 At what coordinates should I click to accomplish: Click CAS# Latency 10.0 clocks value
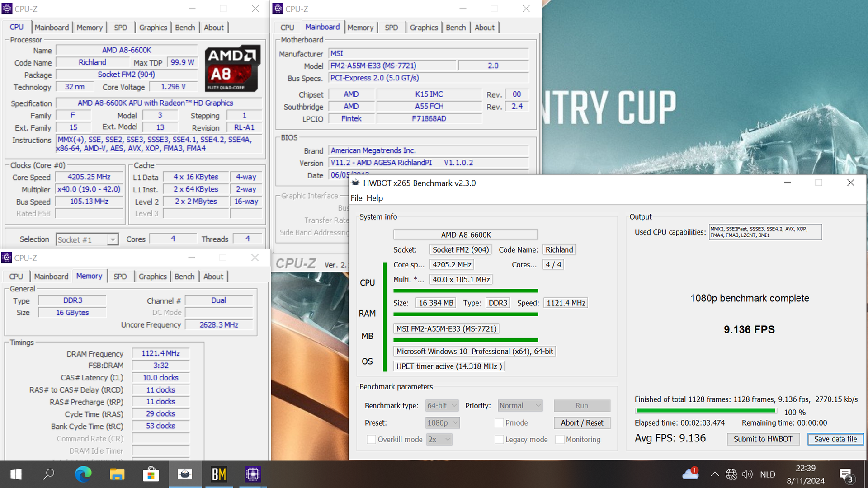[x=160, y=378]
